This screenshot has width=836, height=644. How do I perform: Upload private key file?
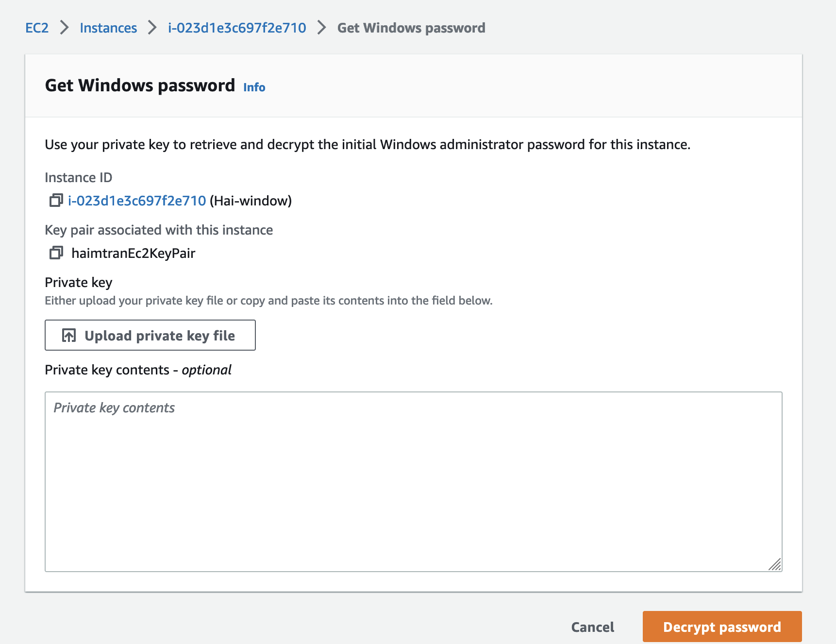(150, 335)
